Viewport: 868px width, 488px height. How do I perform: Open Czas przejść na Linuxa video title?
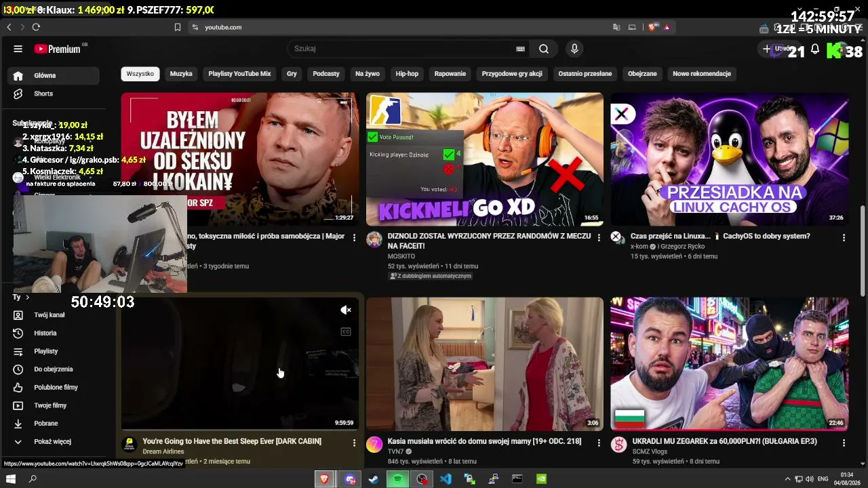[x=720, y=237]
